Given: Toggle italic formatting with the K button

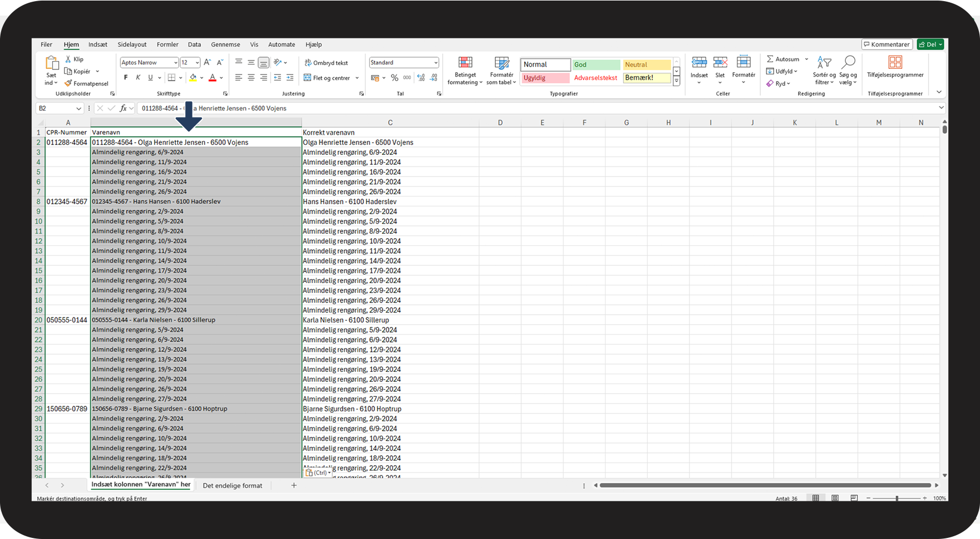Looking at the screenshot, I should [138, 78].
